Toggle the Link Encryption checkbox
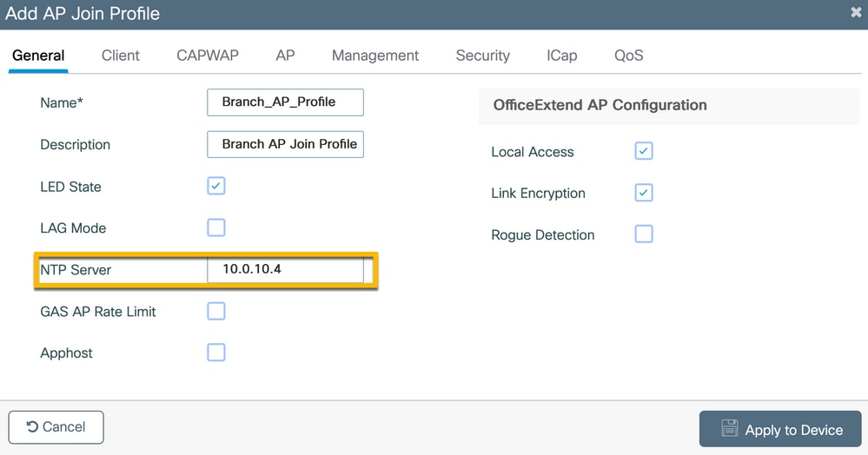Viewport: 868px width, 455px height. click(644, 193)
